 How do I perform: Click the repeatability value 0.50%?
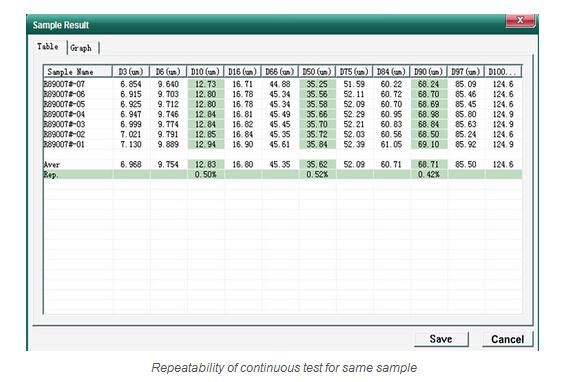click(x=205, y=174)
